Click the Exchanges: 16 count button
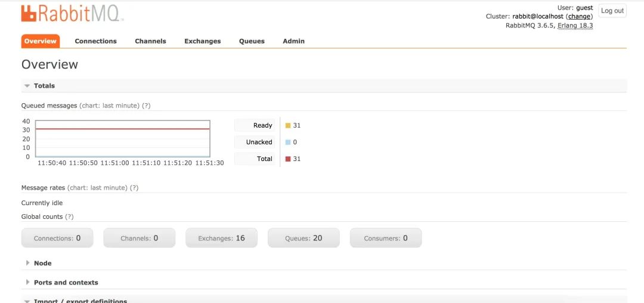This screenshot has height=303, width=644. [x=222, y=238]
